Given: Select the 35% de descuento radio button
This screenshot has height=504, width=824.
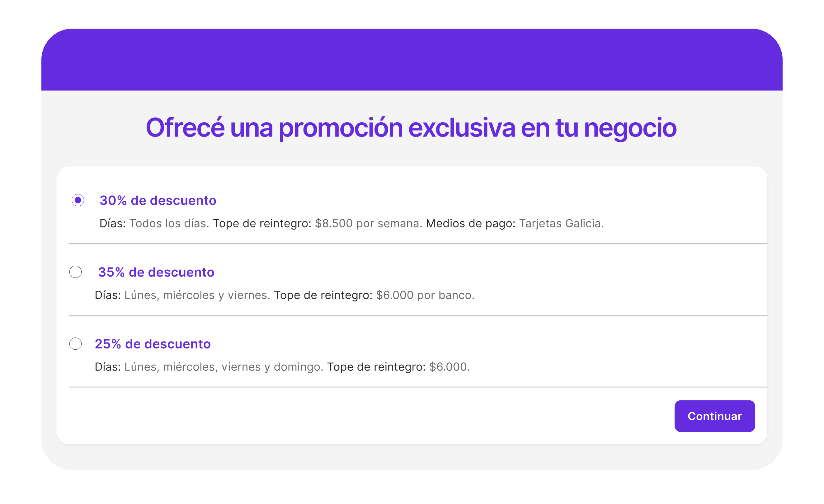Looking at the screenshot, I should [x=76, y=272].
